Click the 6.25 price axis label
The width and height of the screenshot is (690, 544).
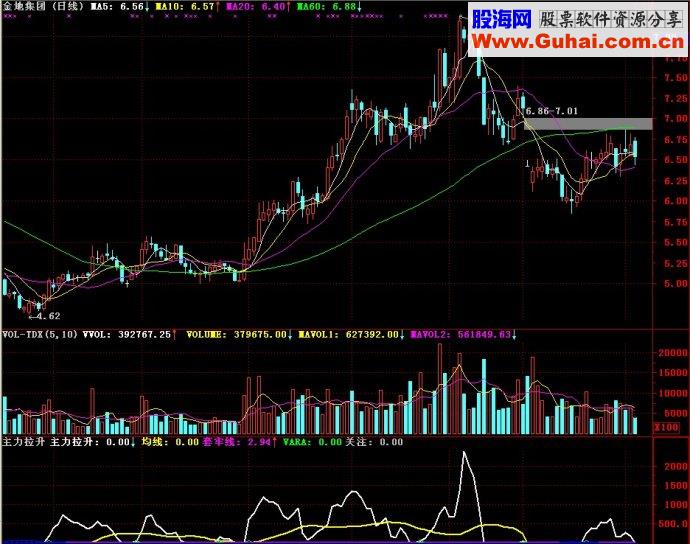tap(675, 180)
